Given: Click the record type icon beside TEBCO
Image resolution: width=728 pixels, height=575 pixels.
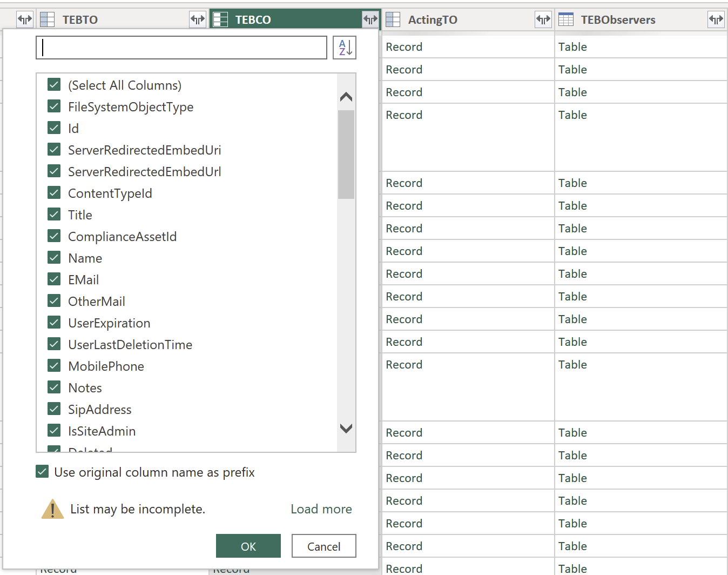Looking at the screenshot, I should [220, 20].
